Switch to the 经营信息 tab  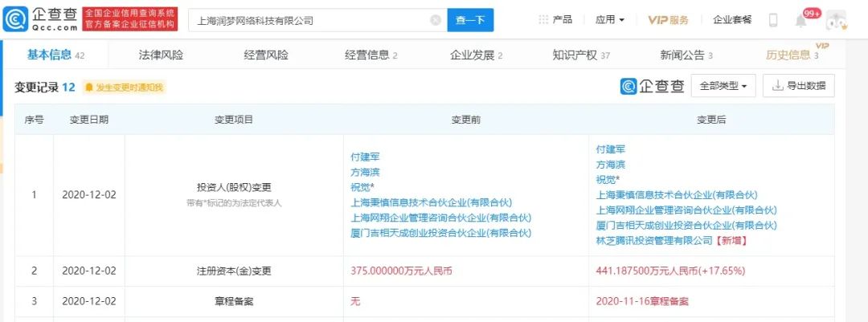click(x=371, y=55)
